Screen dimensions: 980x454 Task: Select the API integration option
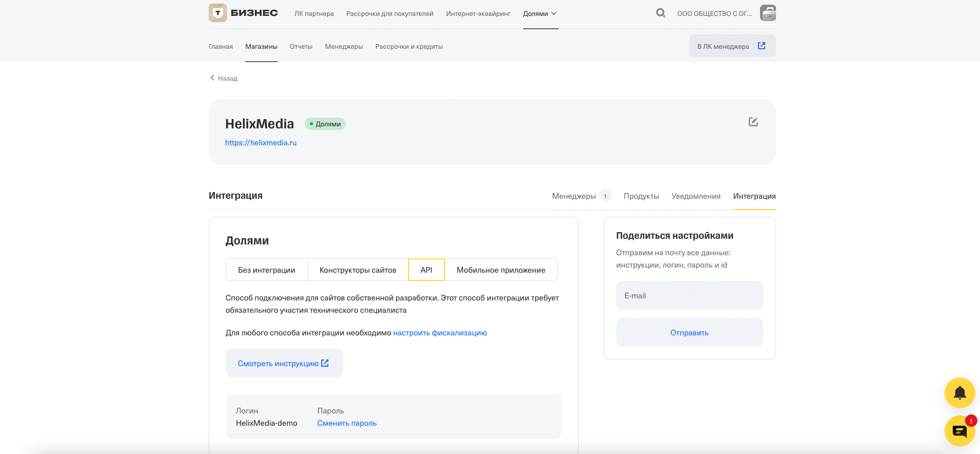click(x=426, y=270)
